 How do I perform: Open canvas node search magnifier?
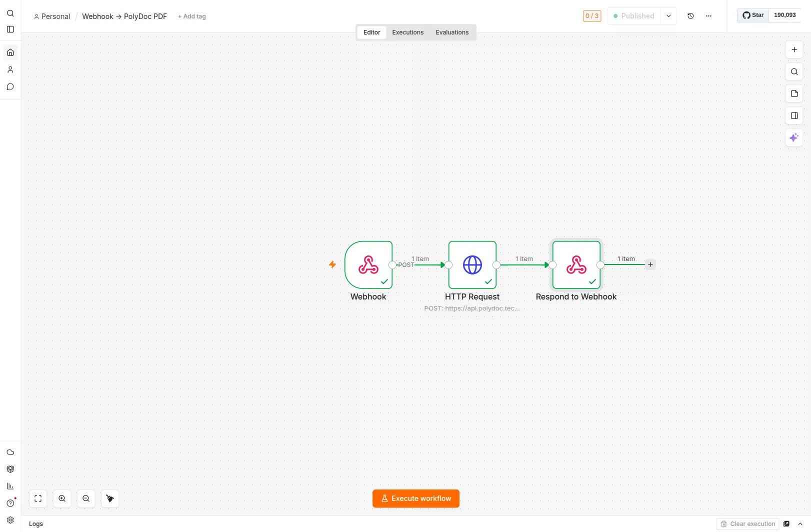click(x=794, y=71)
